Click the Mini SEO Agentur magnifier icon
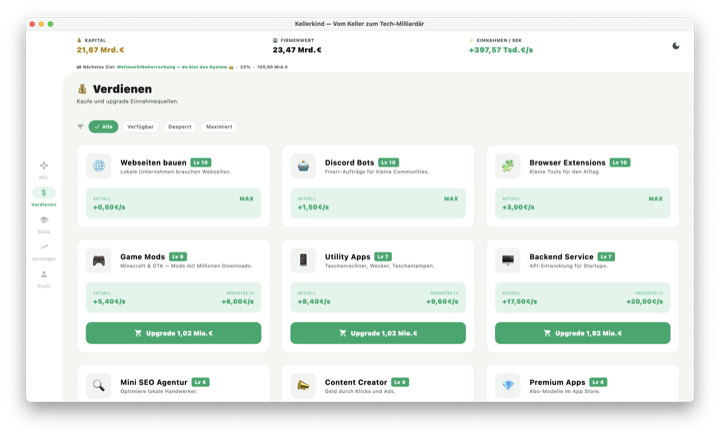 click(99, 386)
